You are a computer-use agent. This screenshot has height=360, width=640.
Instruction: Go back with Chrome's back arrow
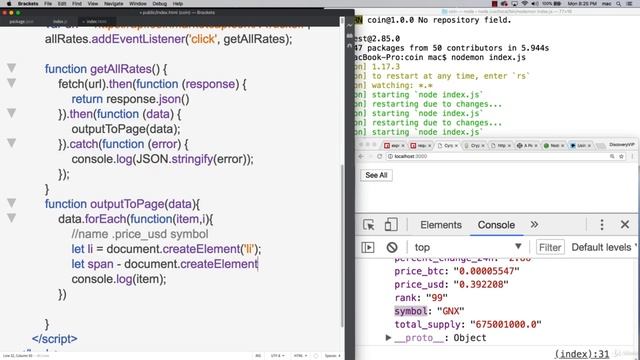tap(361, 156)
